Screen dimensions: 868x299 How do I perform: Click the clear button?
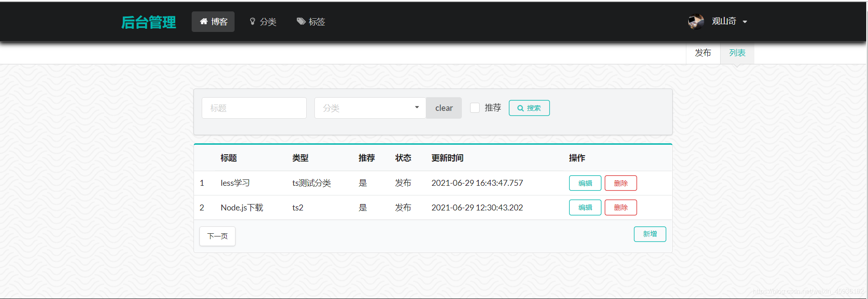coord(444,108)
